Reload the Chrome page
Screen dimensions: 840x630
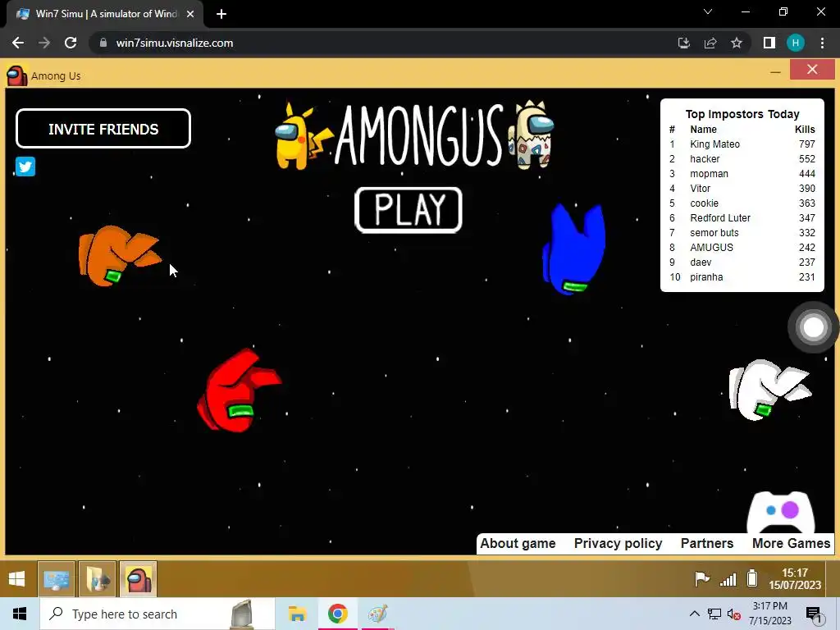click(x=71, y=43)
